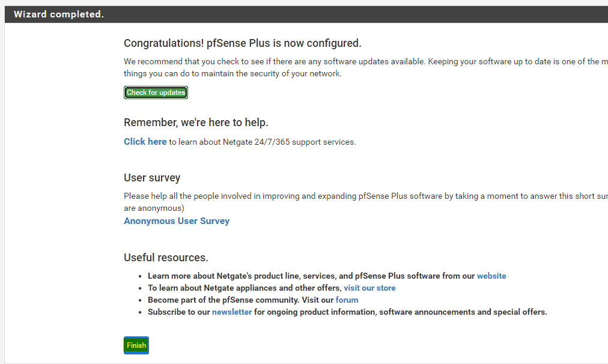Click the Congratulations pfSense Plus configured heading
The height and width of the screenshot is (364, 608).
click(x=242, y=43)
